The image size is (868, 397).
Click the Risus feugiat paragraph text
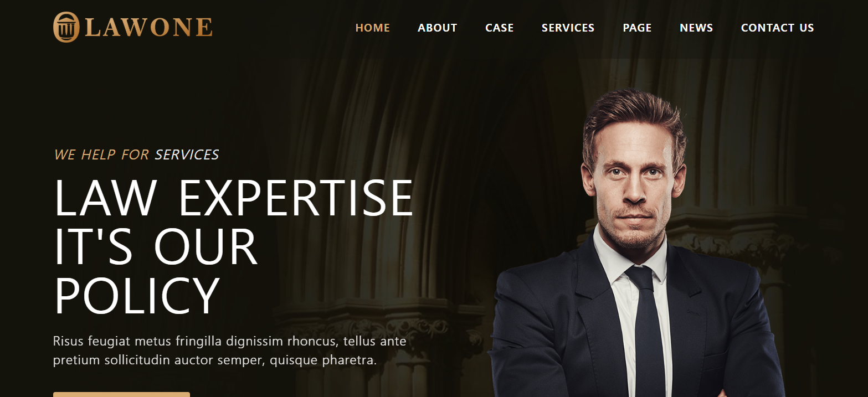tap(230, 350)
